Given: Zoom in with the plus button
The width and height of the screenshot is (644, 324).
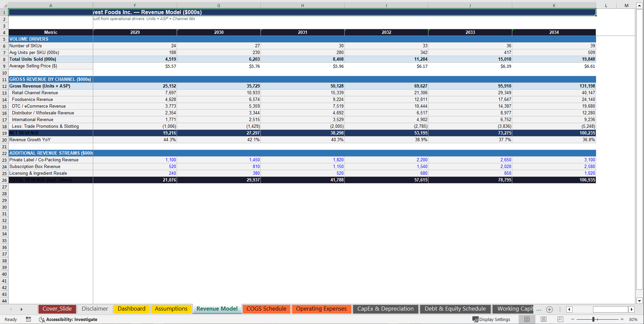Looking at the screenshot, I should [x=622, y=319].
